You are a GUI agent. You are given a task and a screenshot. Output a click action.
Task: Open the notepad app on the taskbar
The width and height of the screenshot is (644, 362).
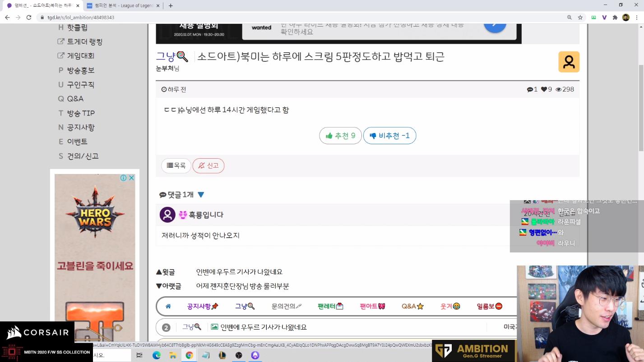coord(206,355)
